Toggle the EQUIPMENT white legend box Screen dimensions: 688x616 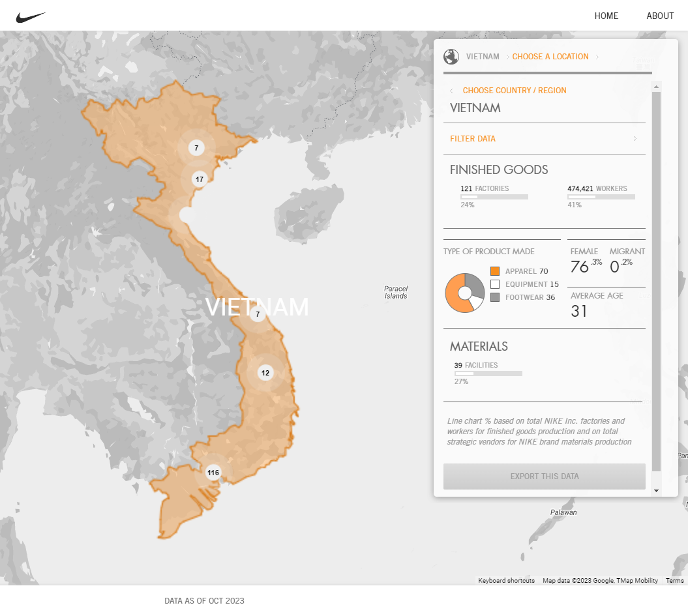click(495, 284)
